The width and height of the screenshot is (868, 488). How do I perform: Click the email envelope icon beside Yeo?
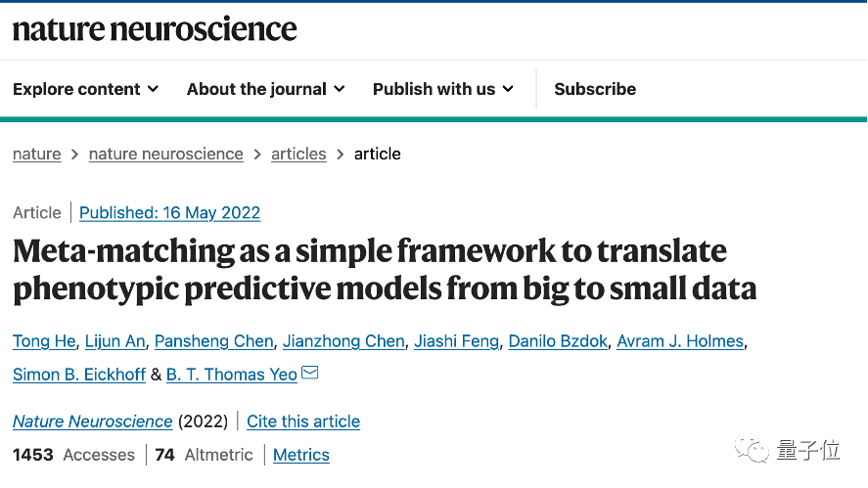click(310, 373)
